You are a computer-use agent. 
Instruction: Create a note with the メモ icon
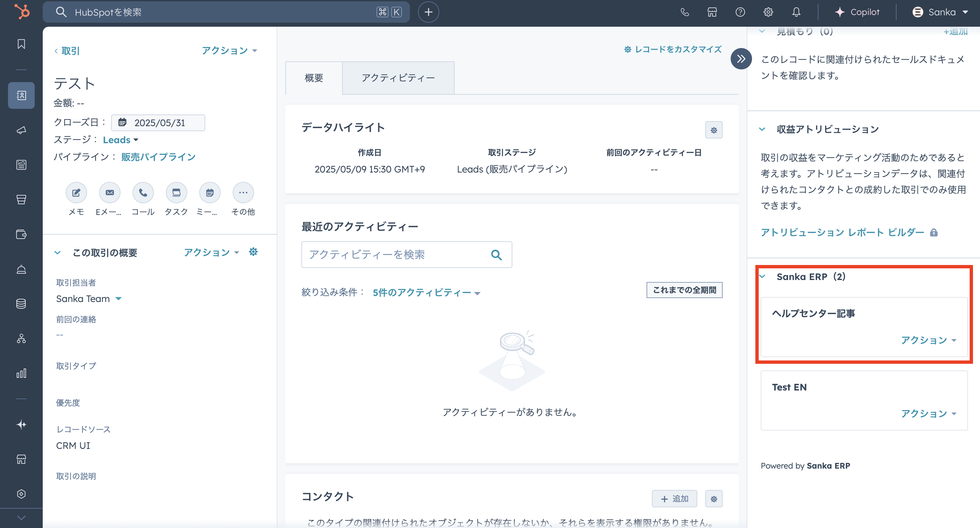76,193
